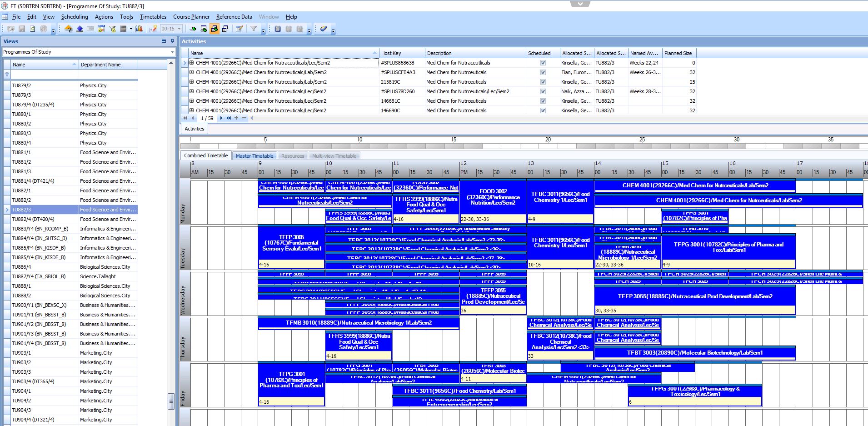
Task: Go to next activity record arrow
Action: (221, 118)
